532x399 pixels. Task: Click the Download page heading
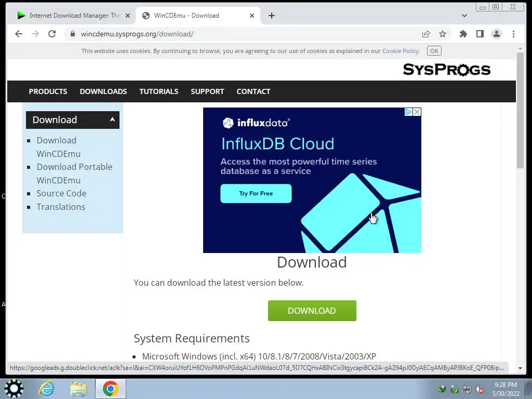tap(312, 262)
